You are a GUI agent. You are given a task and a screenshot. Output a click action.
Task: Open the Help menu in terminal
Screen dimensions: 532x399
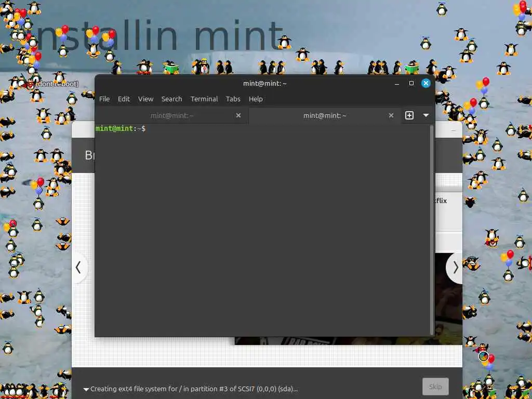pos(256,99)
